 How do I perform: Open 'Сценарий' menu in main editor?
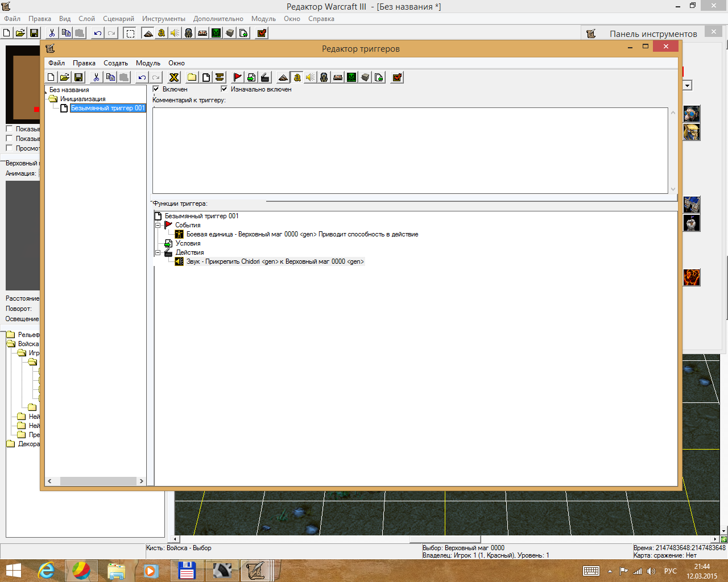pos(118,19)
